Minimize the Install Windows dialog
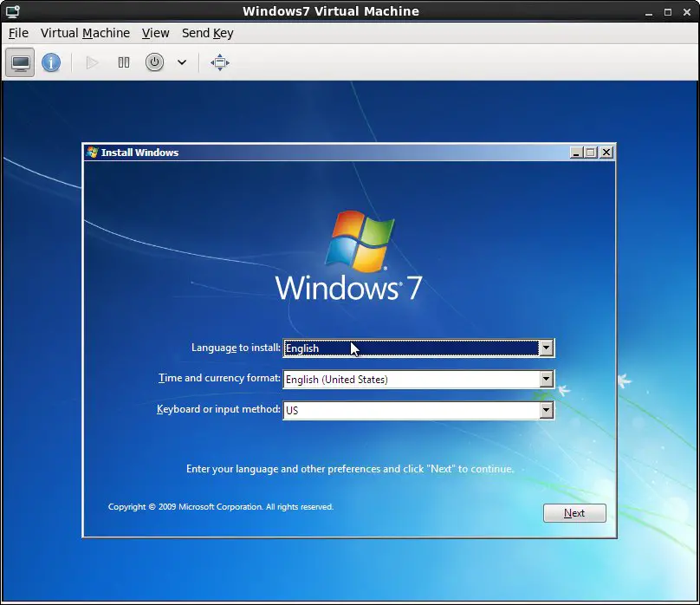The image size is (700, 605). (577, 153)
